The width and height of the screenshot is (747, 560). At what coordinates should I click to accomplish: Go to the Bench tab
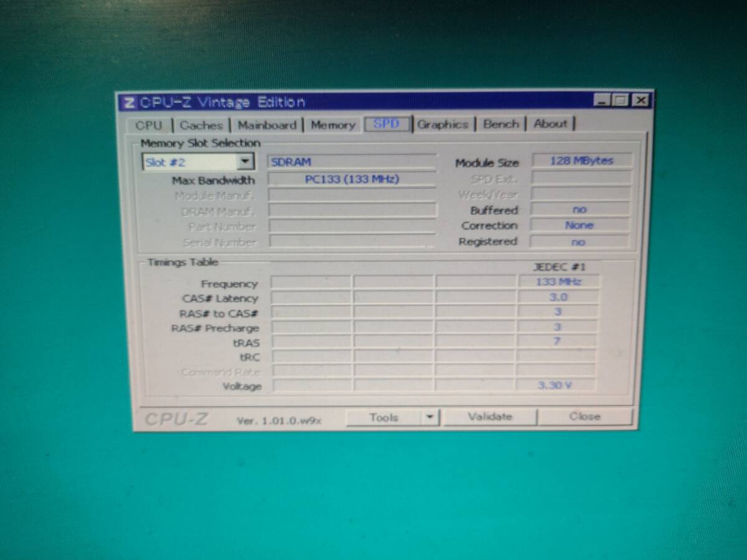pos(501,124)
